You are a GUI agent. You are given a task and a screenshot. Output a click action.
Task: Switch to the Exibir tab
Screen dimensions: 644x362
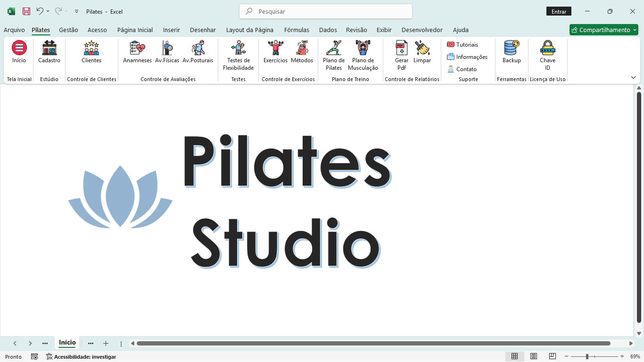(384, 30)
